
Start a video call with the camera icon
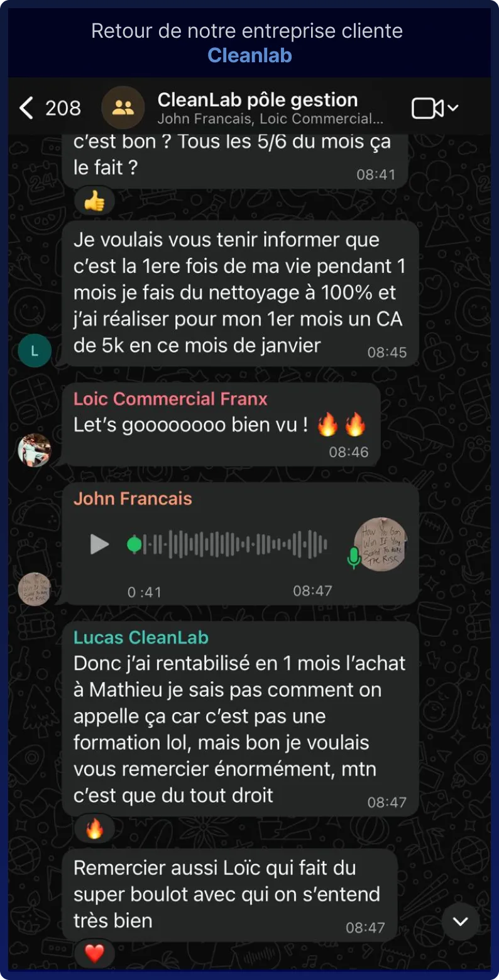[x=427, y=108]
